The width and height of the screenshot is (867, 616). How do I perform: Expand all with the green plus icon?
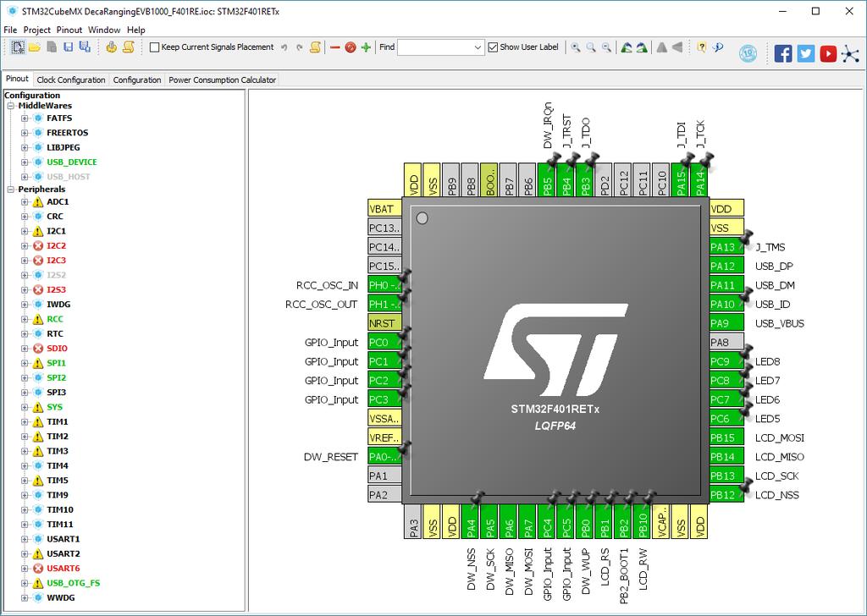click(366, 47)
